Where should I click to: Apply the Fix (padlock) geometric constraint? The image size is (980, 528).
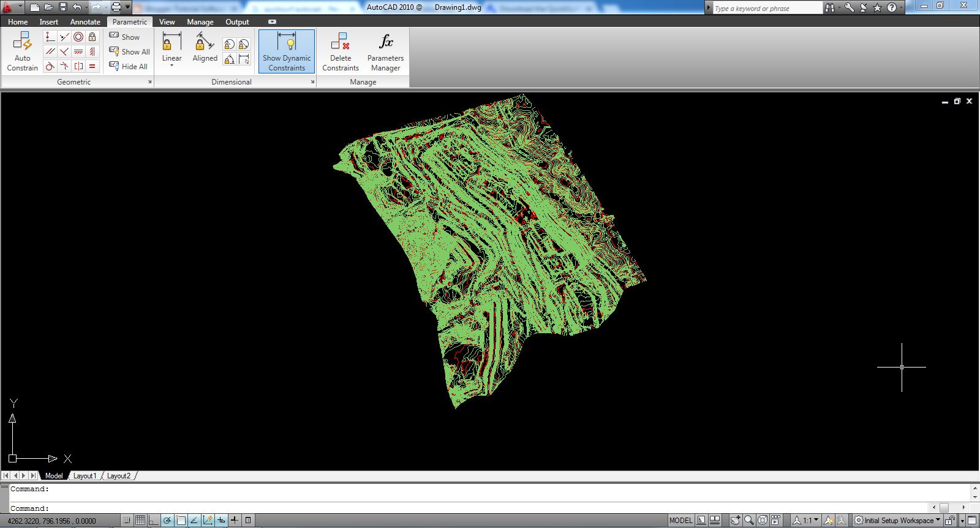tap(92, 37)
